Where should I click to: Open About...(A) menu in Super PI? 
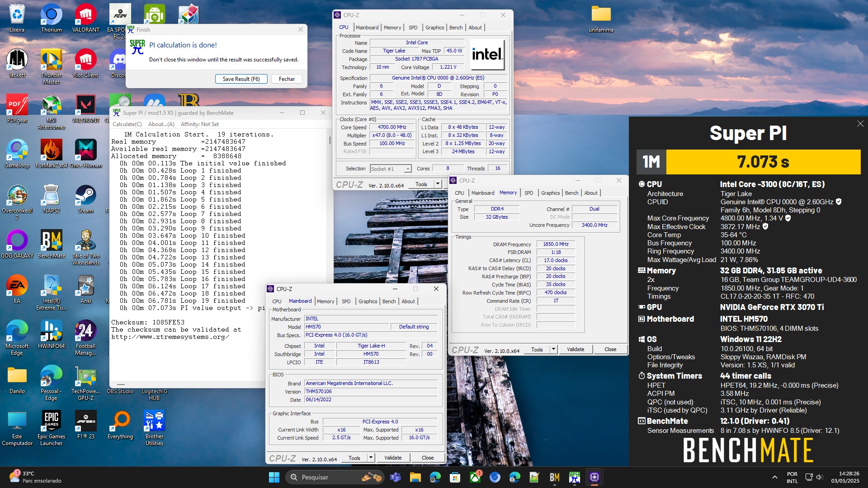[x=161, y=124]
